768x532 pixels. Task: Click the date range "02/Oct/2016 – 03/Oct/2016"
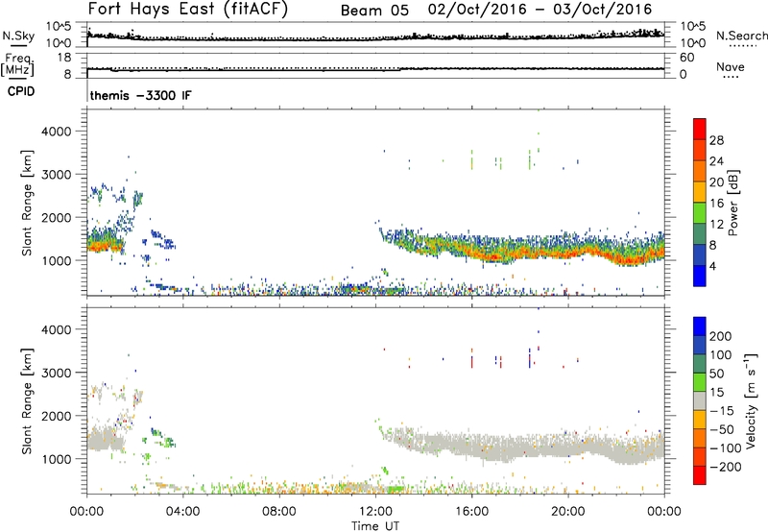point(540,10)
